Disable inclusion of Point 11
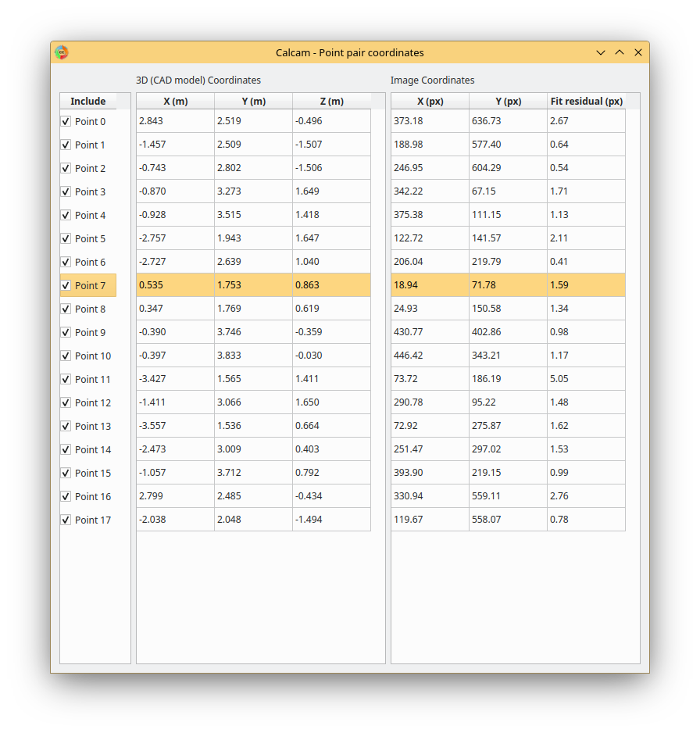The height and width of the screenshot is (733, 700). (66, 379)
